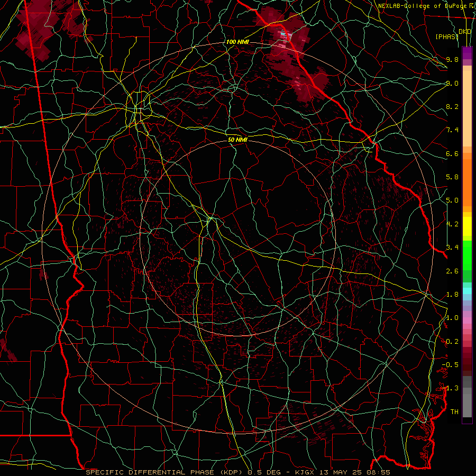Click the 0.5 DEG elevation text
The width and height of the screenshot is (476, 476).
(x=266, y=472)
